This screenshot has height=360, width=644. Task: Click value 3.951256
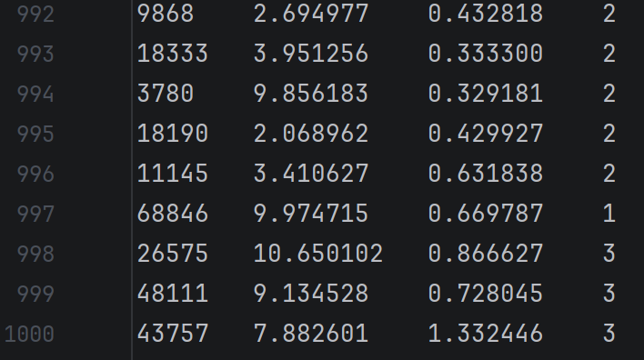tap(311, 54)
